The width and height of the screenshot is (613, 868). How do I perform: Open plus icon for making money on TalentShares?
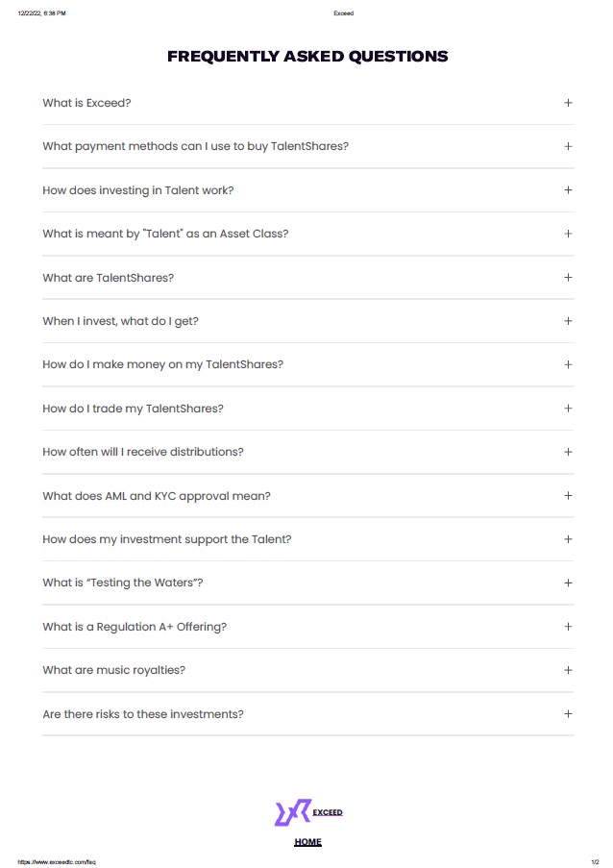(568, 364)
